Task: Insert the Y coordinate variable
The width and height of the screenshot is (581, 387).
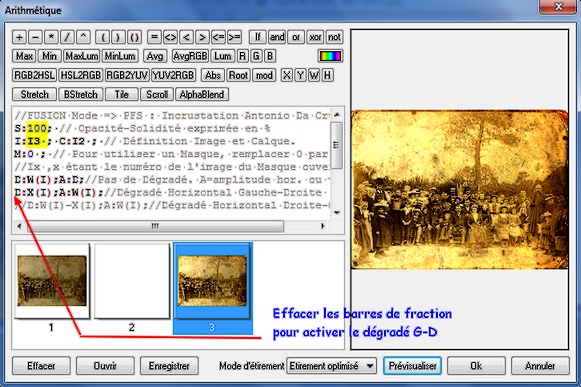Action: coord(300,76)
